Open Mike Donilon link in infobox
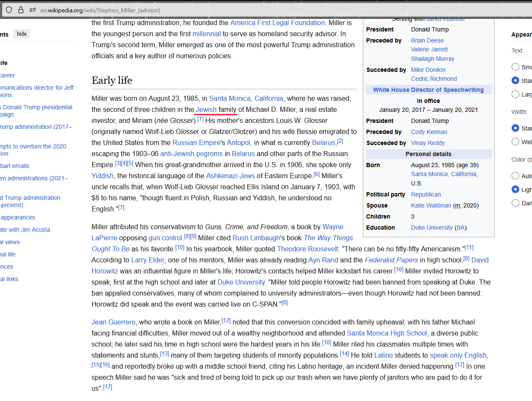The height and width of the screenshot is (401, 532). 428,70
